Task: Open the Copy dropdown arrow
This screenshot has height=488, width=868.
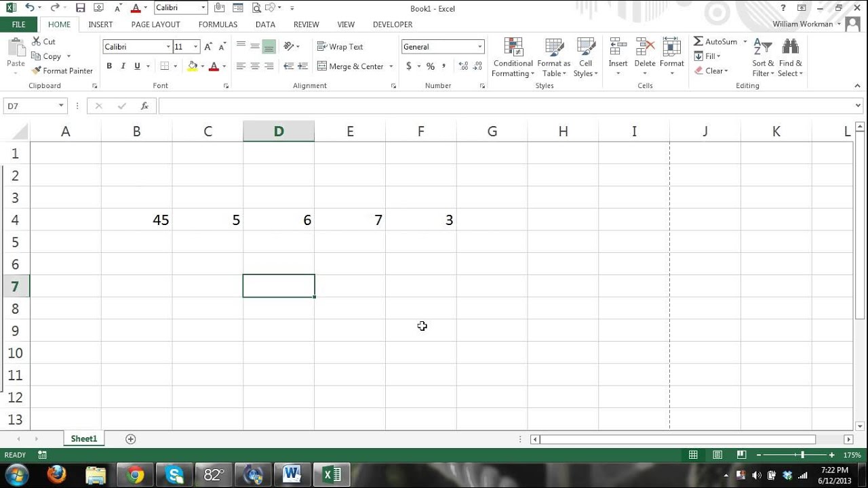Action: point(68,56)
